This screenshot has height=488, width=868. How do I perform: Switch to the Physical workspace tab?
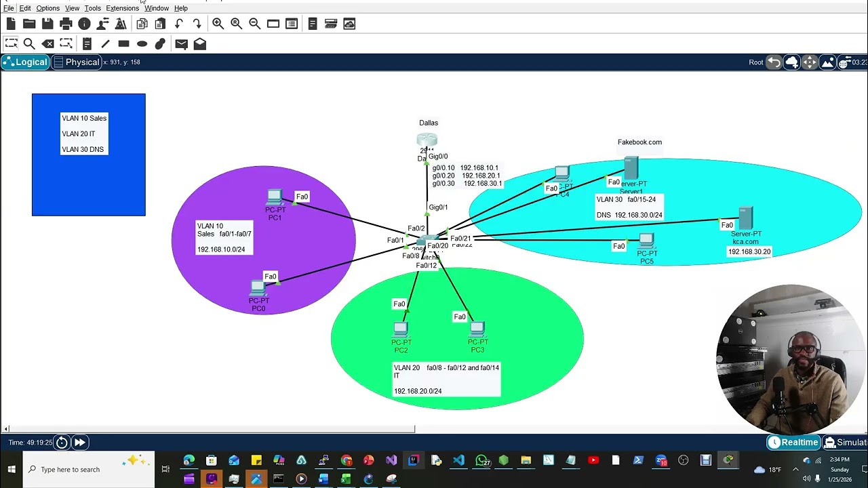point(76,62)
